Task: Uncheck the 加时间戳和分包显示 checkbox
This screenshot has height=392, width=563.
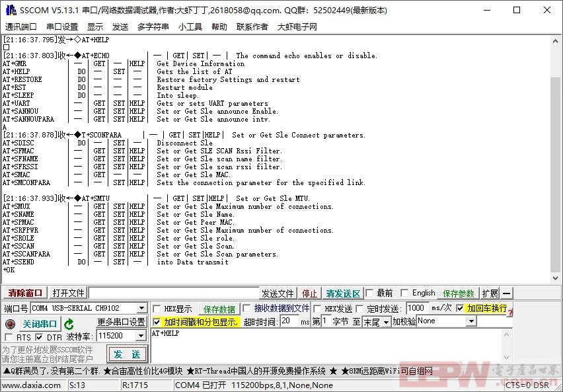Action: 157,322
